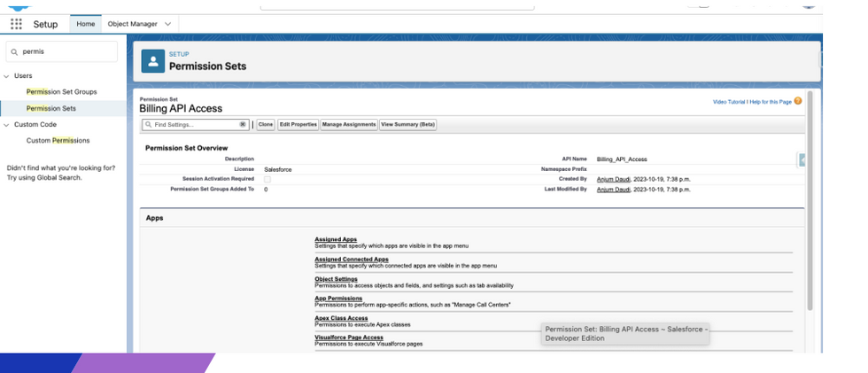Open Anjum Daudi link in Last Modified By
This screenshot has width=868, height=373.
tap(613, 190)
